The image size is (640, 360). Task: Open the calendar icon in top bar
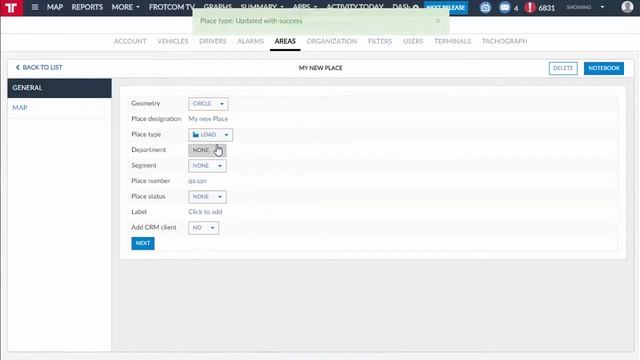pos(485,7)
